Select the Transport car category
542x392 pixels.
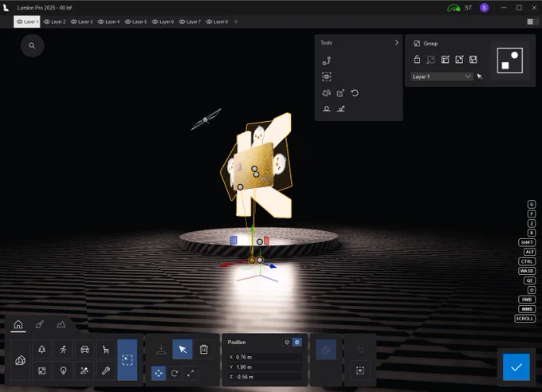(x=84, y=350)
